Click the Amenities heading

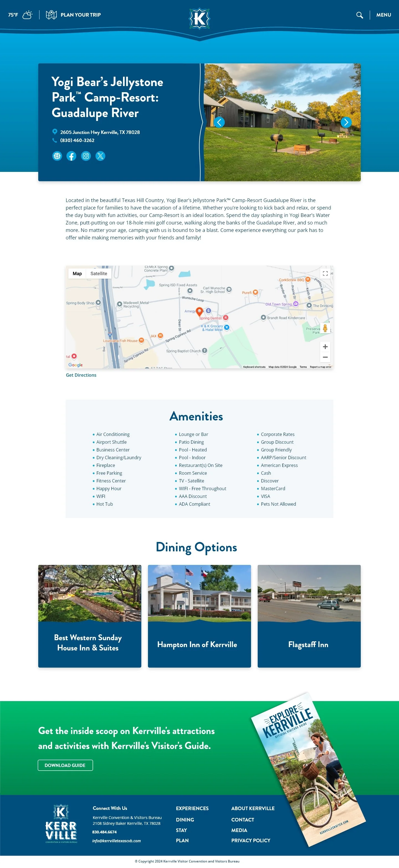pos(196,417)
